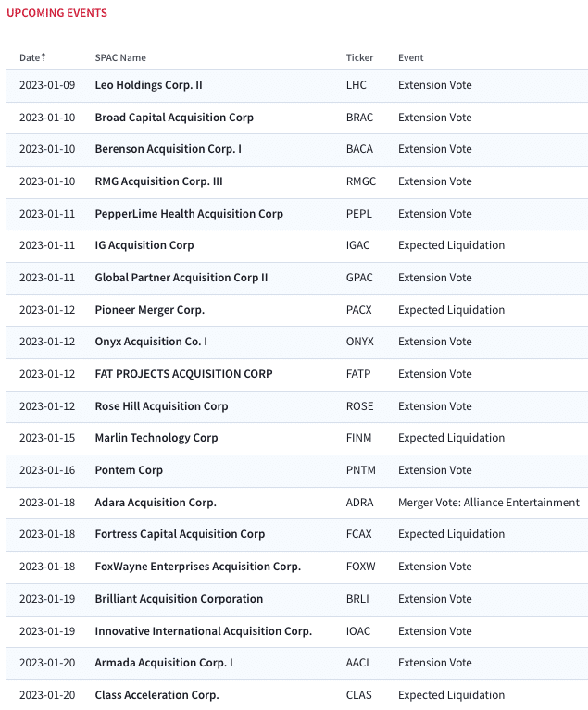Click the Ticker column header
The height and width of the screenshot is (710, 588).
pyautogui.click(x=359, y=57)
